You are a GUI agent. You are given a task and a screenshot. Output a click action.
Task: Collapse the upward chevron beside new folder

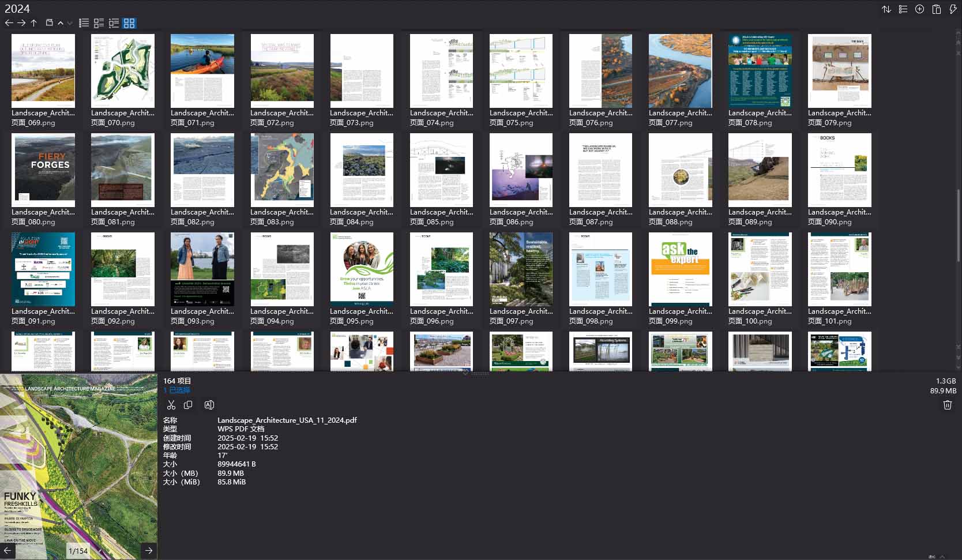point(61,23)
